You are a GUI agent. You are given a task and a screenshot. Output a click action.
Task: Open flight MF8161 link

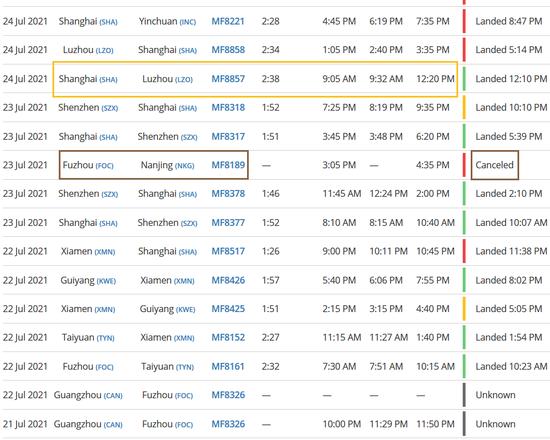228,367
